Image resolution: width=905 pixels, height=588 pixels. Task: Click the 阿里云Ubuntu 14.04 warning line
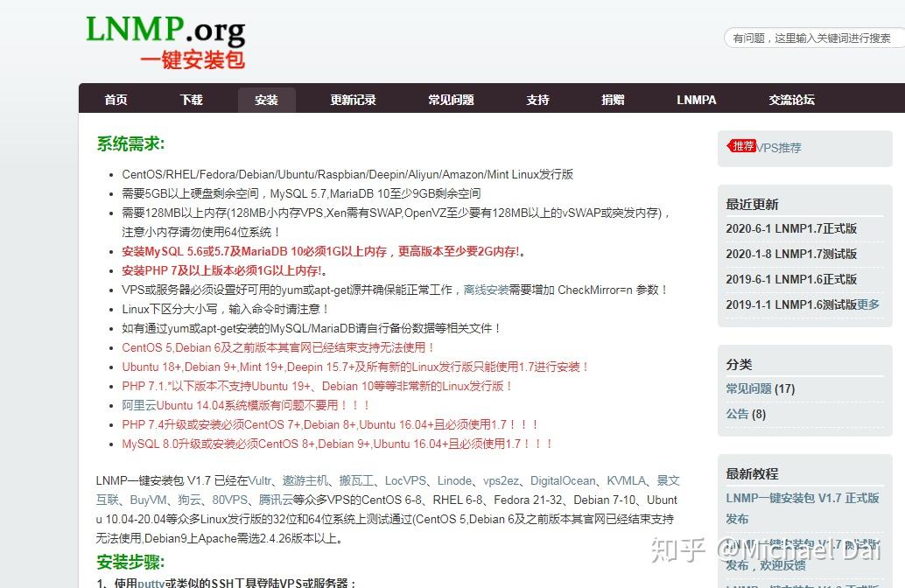pyautogui.click(x=245, y=405)
